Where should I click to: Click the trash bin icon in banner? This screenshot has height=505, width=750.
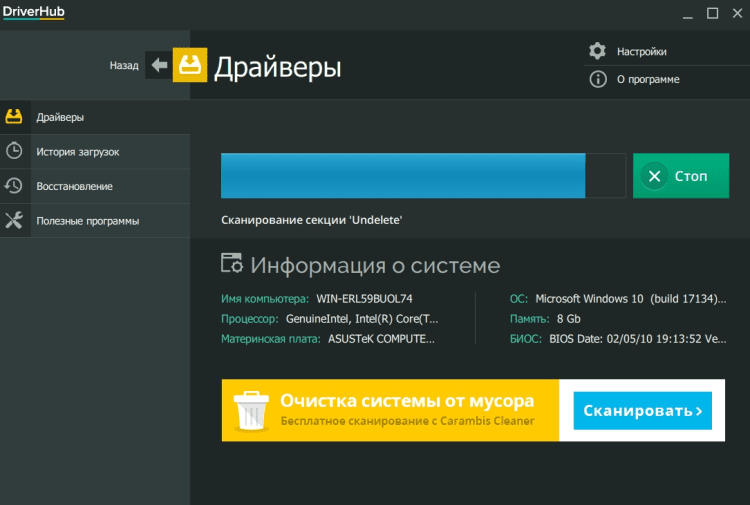(x=249, y=410)
